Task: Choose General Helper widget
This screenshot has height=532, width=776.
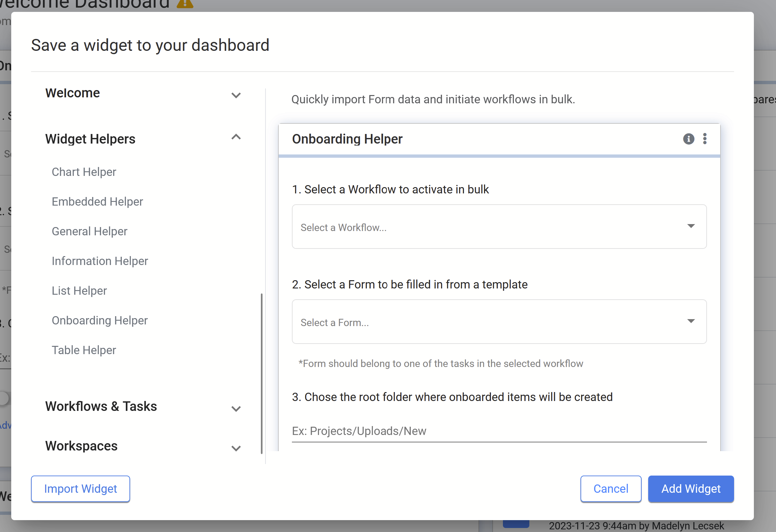Action: click(89, 231)
